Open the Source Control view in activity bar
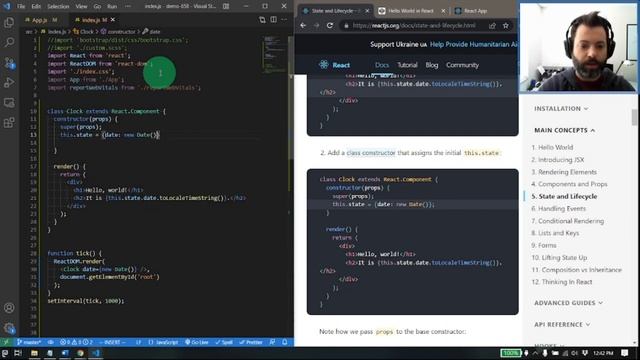 [9, 62]
